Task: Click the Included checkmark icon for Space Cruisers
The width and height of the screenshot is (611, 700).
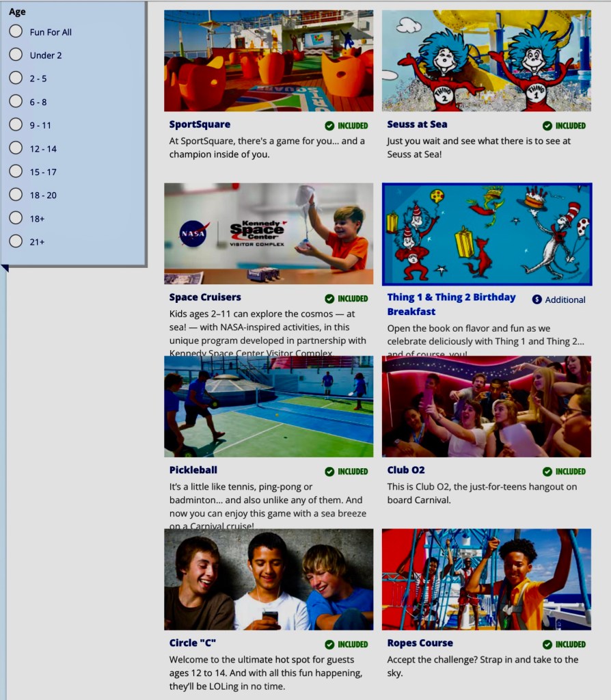Action: point(329,299)
